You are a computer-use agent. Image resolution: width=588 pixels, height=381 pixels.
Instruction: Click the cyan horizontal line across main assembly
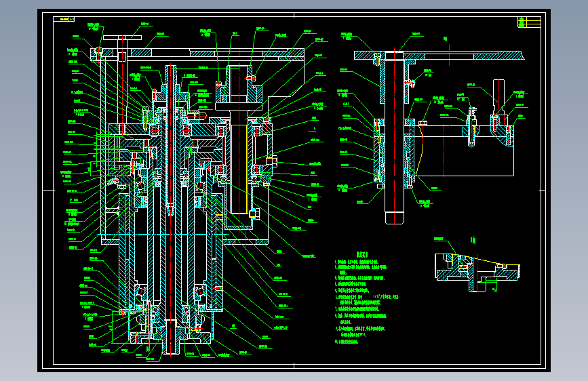[163, 235]
